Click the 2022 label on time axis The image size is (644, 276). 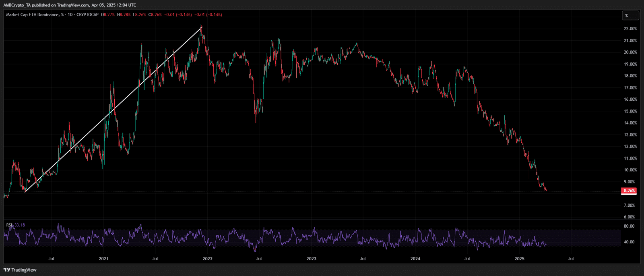(x=207, y=259)
